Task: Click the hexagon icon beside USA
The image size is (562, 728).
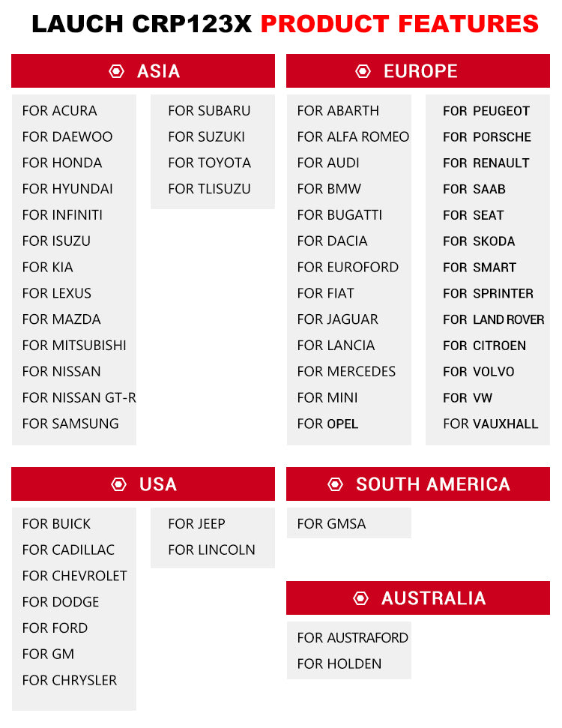Action: click(x=118, y=484)
